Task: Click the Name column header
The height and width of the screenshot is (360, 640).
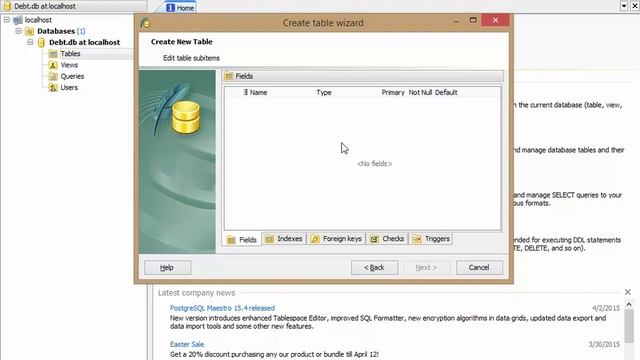Action: pos(258,93)
